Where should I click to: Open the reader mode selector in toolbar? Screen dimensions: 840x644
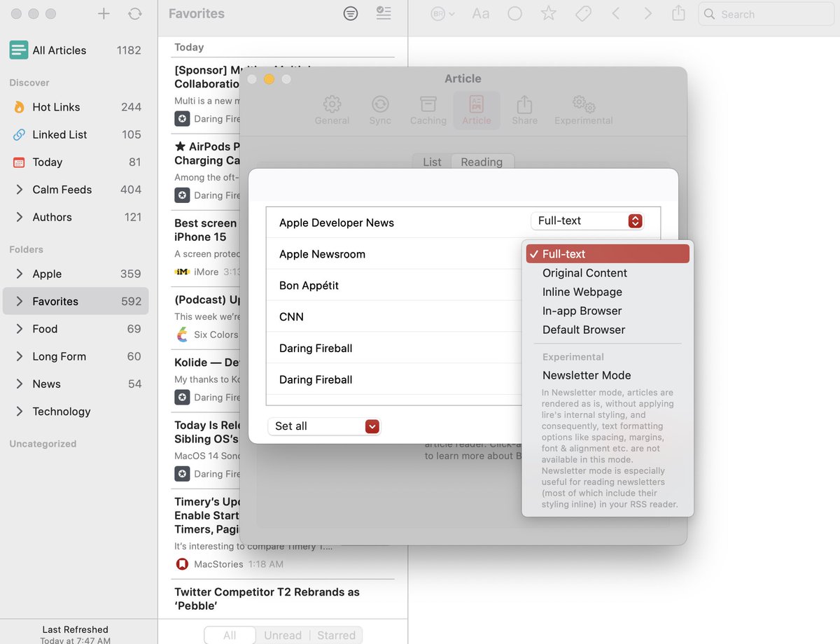tap(443, 14)
